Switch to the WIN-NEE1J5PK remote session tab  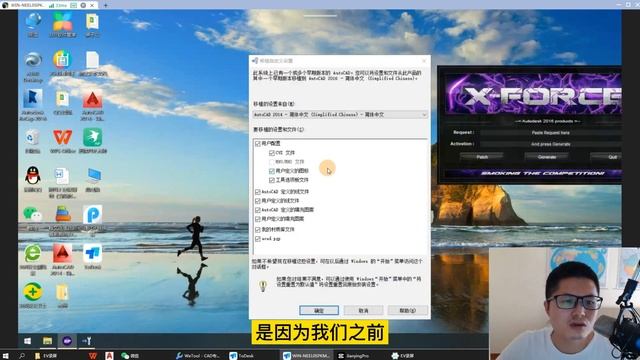(48, 5)
